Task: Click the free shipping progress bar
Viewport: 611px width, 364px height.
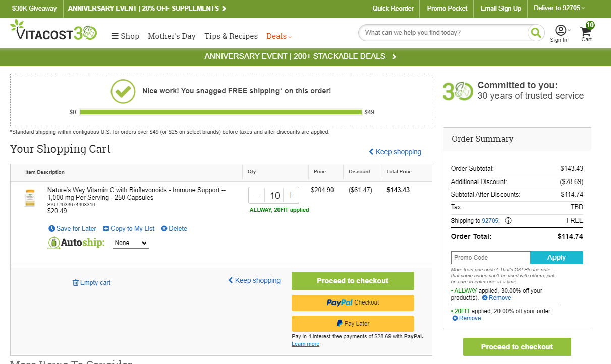Action: coord(221,112)
